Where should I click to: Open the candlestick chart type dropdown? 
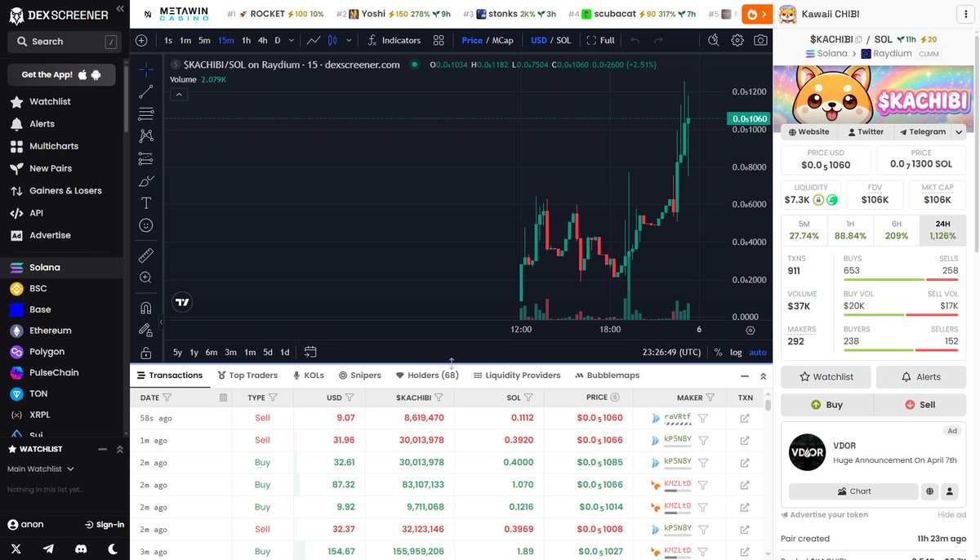(349, 40)
